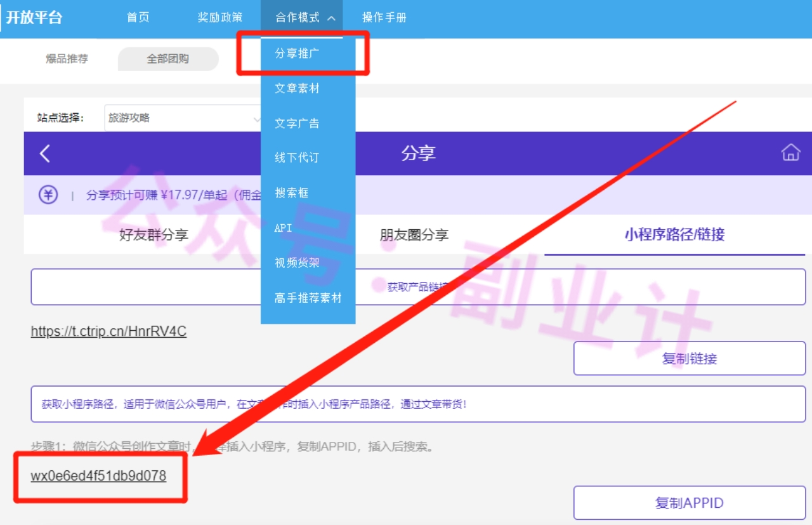
Task: Go to 奖励政策 in the top navigation
Action: (x=219, y=18)
